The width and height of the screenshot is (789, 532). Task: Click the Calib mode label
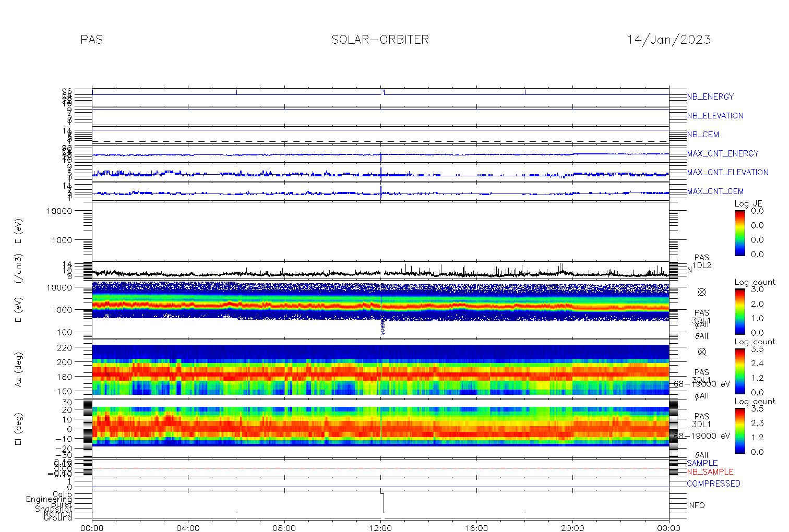pos(62,494)
